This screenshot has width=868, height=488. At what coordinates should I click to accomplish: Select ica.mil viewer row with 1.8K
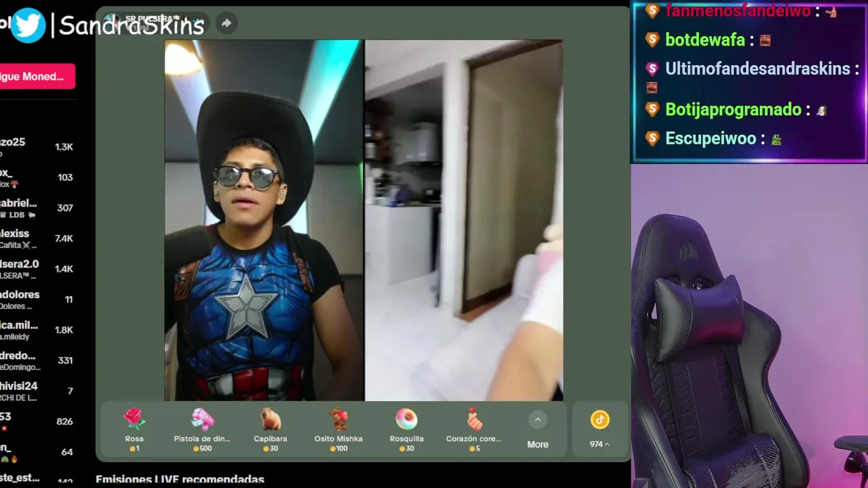coord(37,330)
